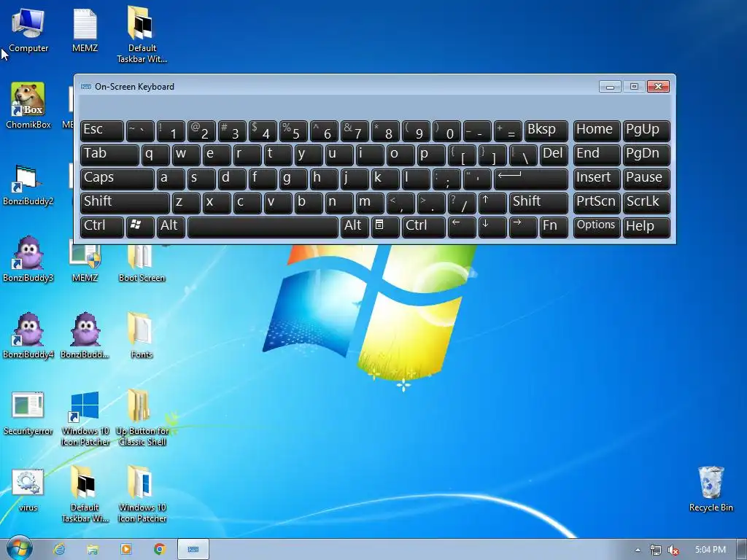Click the Esc key

[102, 131]
